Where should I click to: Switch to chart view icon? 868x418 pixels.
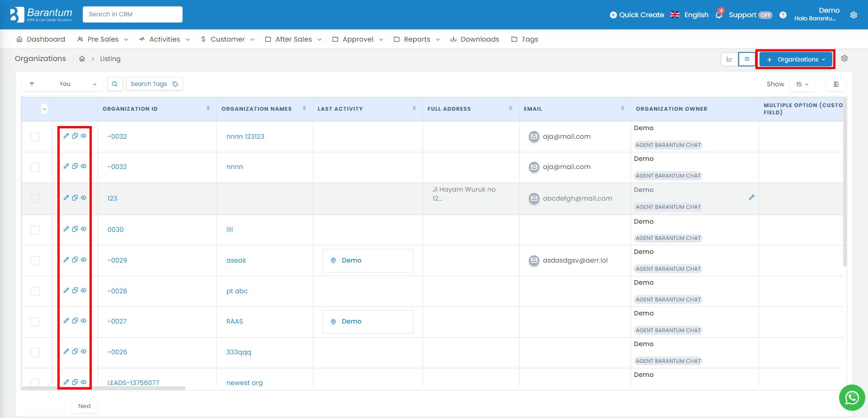[729, 59]
